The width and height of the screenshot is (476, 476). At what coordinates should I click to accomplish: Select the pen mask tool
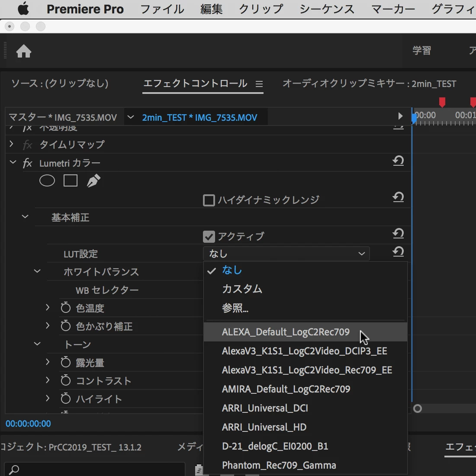93,180
